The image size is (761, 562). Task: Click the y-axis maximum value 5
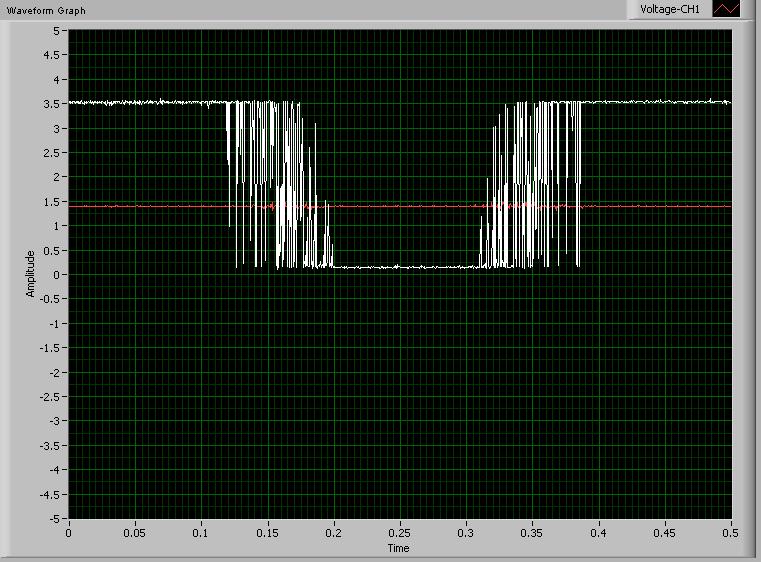coord(58,31)
